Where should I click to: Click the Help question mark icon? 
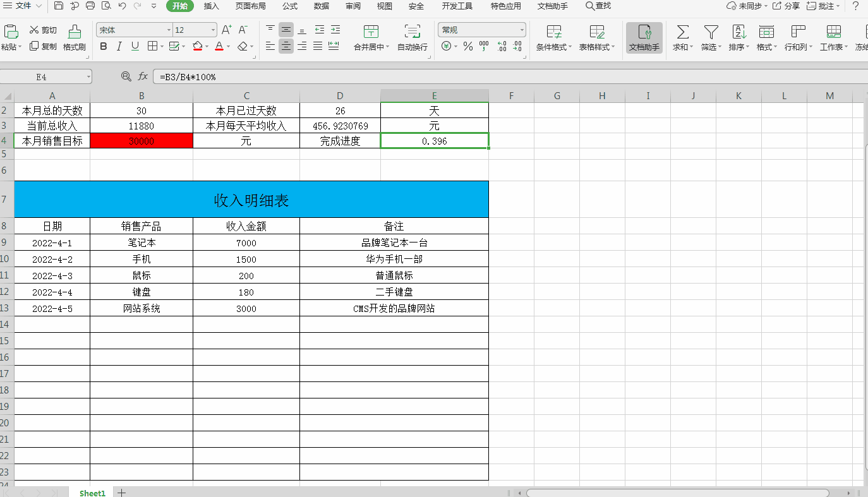pos(855,6)
